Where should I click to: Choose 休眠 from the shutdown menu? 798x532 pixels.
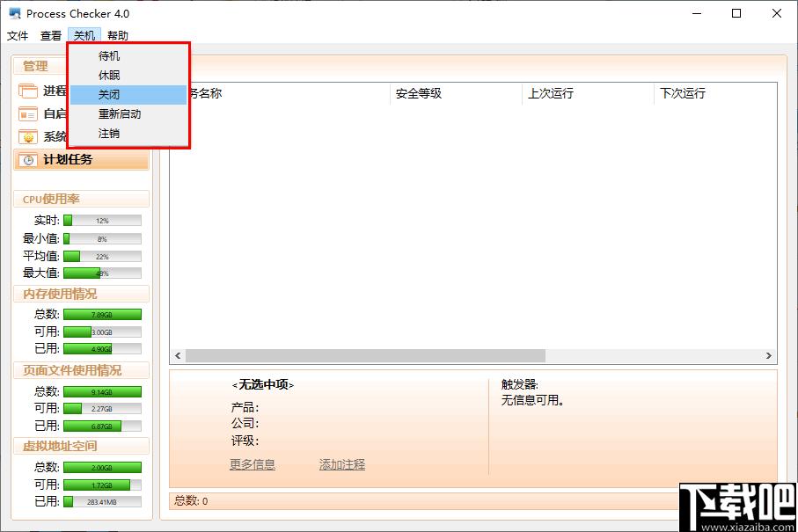128,76
